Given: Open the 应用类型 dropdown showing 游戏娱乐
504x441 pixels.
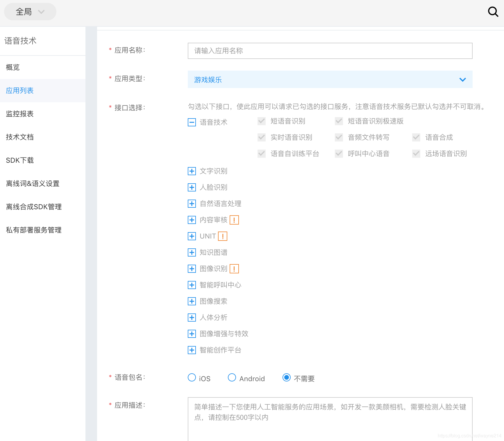Looking at the screenshot, I should click(330, 79).
